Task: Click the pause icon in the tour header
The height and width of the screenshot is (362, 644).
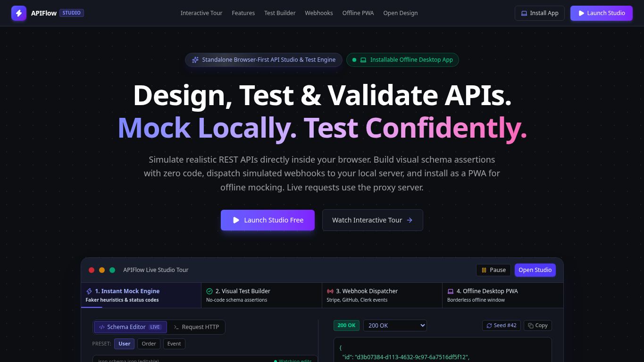Action: [484, 270]
